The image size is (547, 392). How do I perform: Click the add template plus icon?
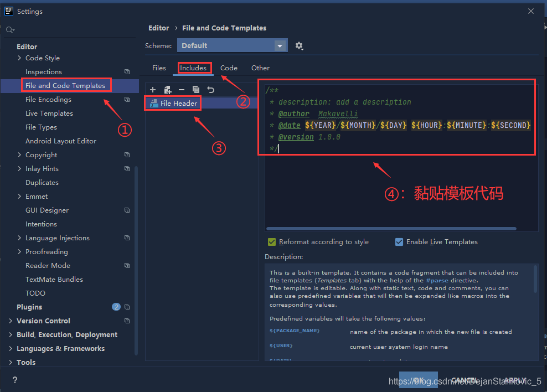pyautogui.click(x=152, y=90)
